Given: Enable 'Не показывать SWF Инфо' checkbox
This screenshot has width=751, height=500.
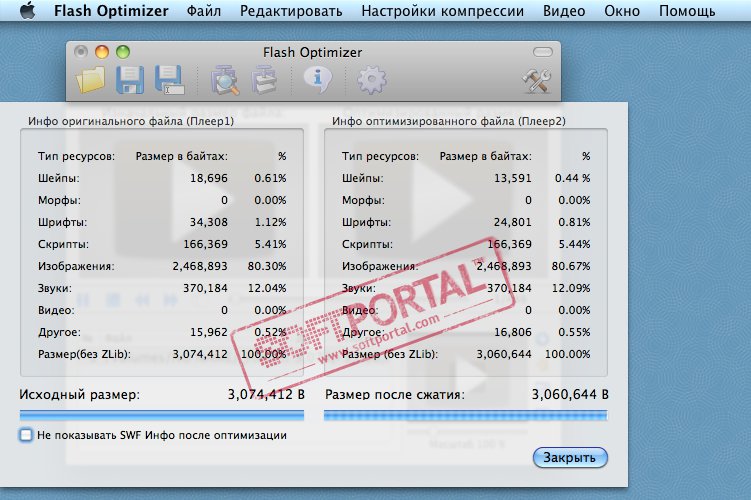Looking at the screenshot, I should tap(26, 435).
